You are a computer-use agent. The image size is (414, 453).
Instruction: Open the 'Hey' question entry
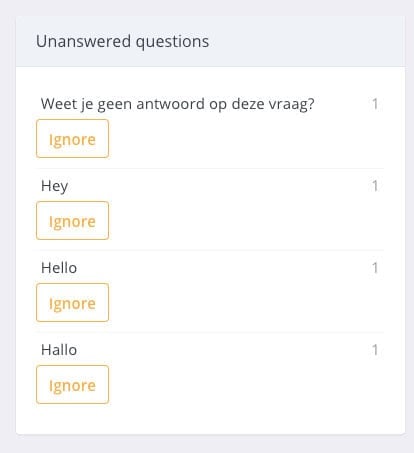coord(54,186)
